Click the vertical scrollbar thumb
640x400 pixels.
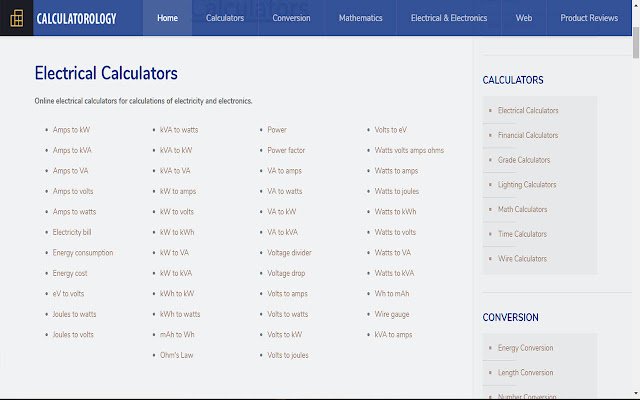click(636, 43)
